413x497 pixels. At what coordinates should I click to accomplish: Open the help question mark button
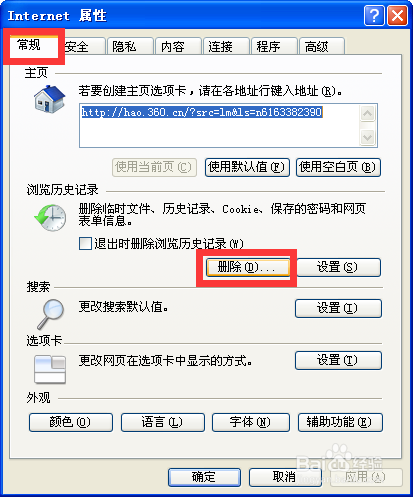coord(374,15)
